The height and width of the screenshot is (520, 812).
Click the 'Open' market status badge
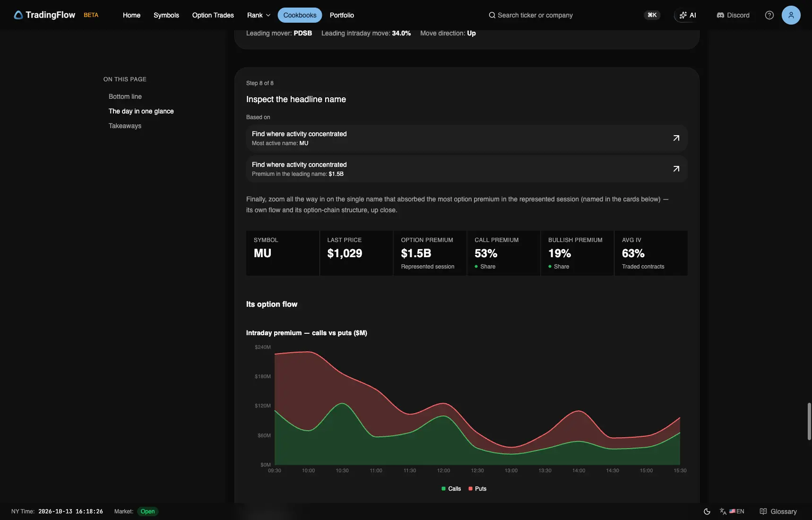(147, 511)
